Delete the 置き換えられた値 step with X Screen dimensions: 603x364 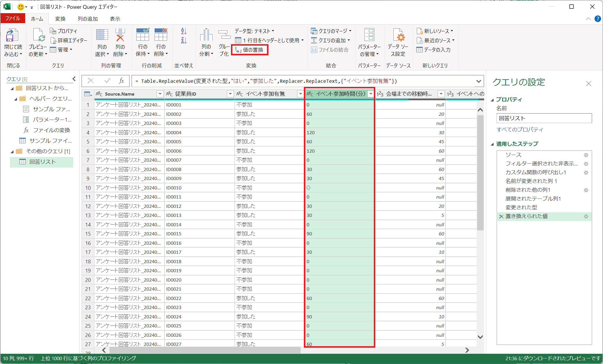click(x=501, y=216)
